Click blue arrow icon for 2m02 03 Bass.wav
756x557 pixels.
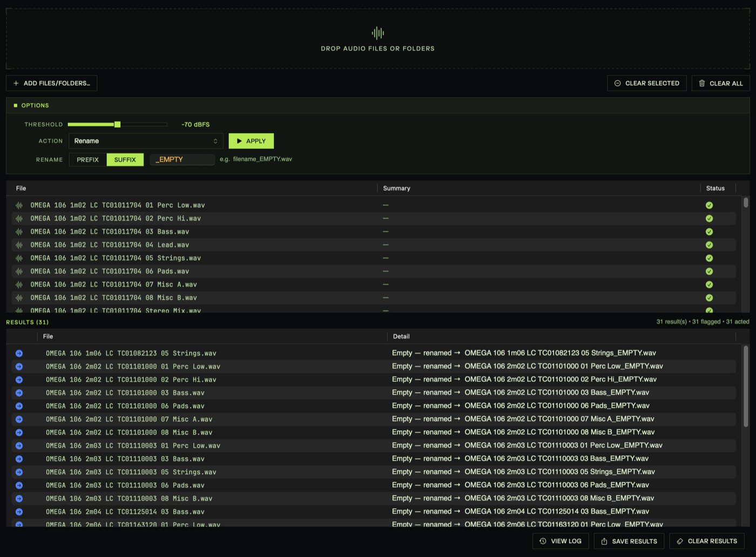19,393
